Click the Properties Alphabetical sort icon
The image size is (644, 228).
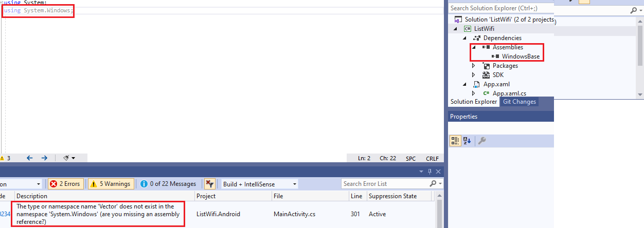(x=467, y=141)
